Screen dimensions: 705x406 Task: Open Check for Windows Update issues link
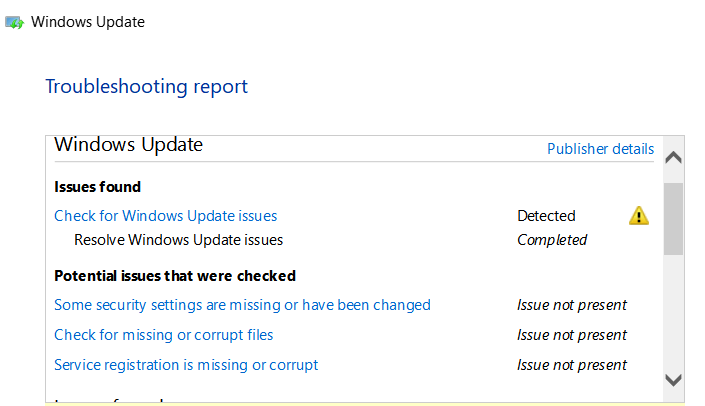point(165,215)
